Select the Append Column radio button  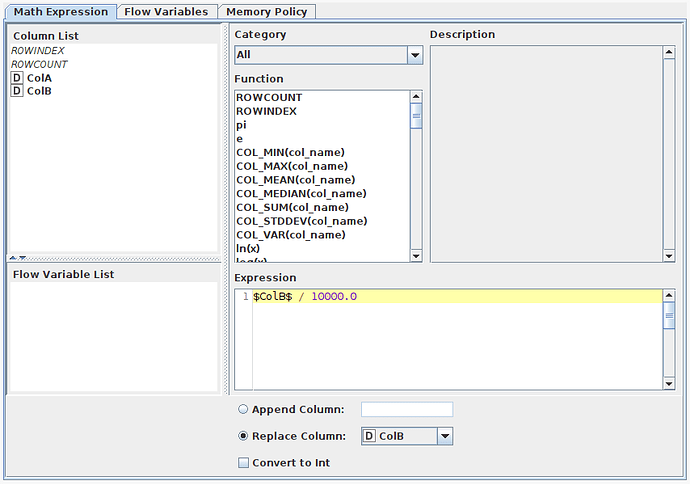click(243, 409)
